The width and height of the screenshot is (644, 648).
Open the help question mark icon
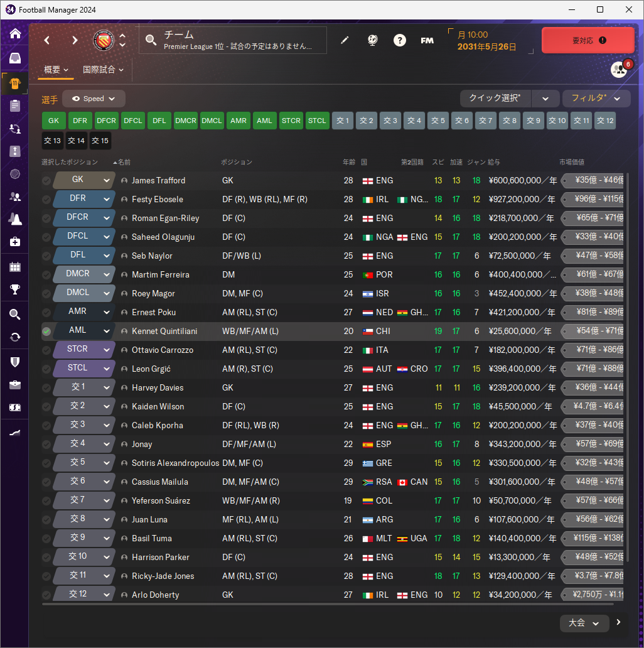(399, 40)
